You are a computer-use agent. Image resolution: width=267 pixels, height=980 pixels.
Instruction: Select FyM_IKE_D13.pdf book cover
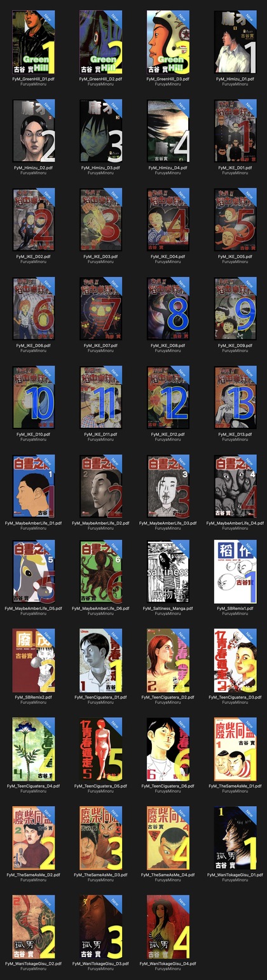click(x=235, y=397)
